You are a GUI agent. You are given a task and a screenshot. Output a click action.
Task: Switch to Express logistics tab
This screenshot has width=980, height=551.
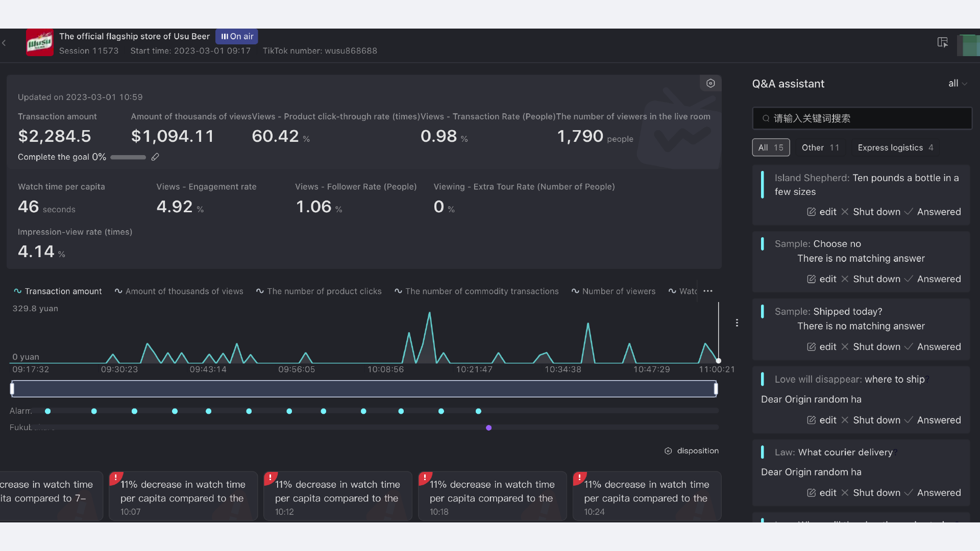895,147
